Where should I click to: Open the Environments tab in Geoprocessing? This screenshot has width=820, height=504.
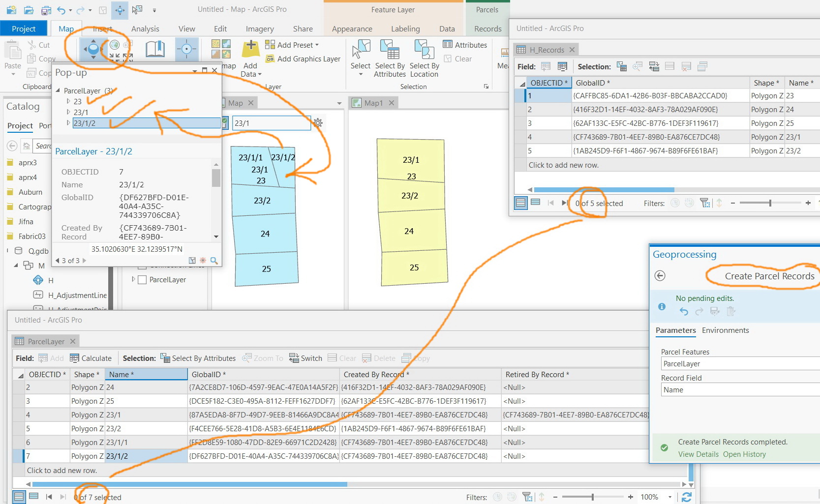(725, 330)
